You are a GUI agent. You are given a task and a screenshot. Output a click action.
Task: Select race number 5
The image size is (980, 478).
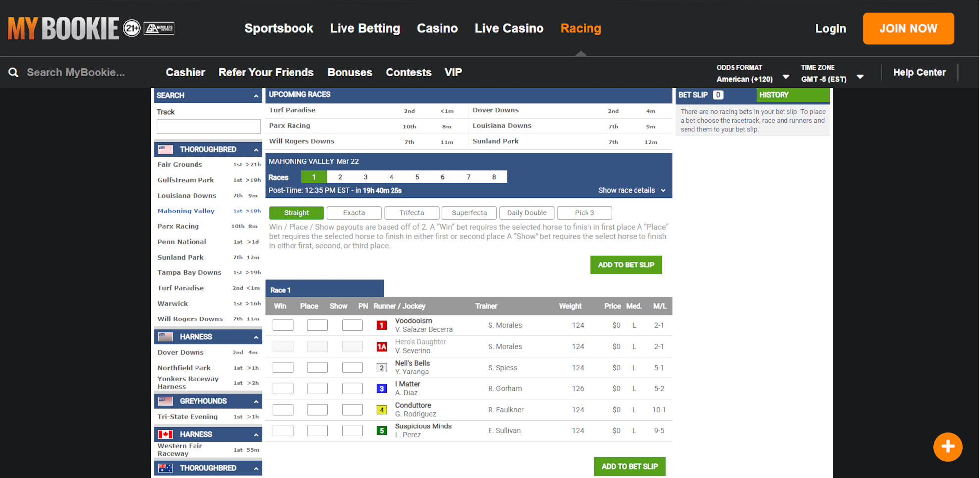coord(417,177)
